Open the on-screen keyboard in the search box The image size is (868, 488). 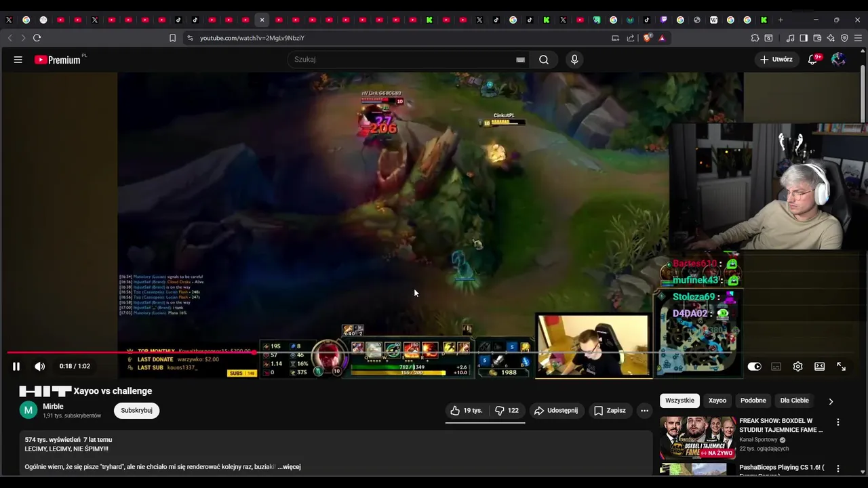click(x=520, y=60)
